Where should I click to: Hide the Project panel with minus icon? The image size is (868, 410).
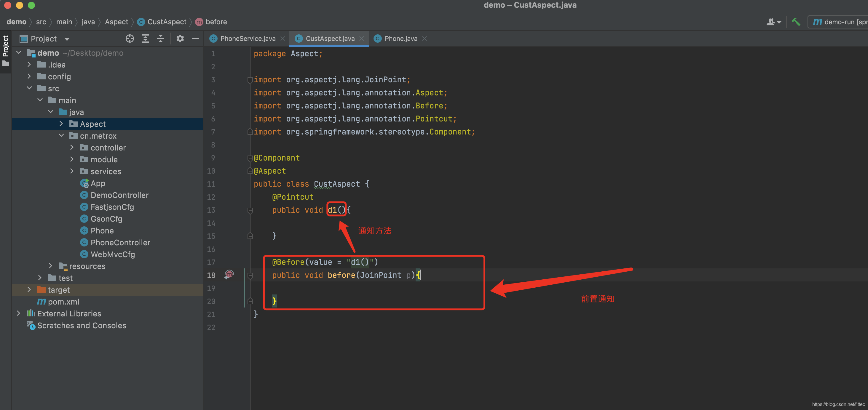(195, 39)
